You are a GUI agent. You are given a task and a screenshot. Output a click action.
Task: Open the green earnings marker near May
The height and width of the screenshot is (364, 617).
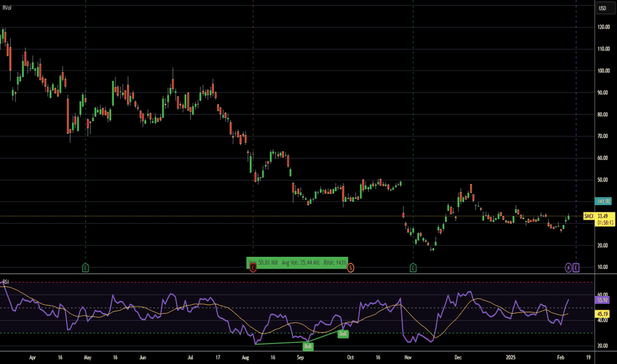point(85,268)
